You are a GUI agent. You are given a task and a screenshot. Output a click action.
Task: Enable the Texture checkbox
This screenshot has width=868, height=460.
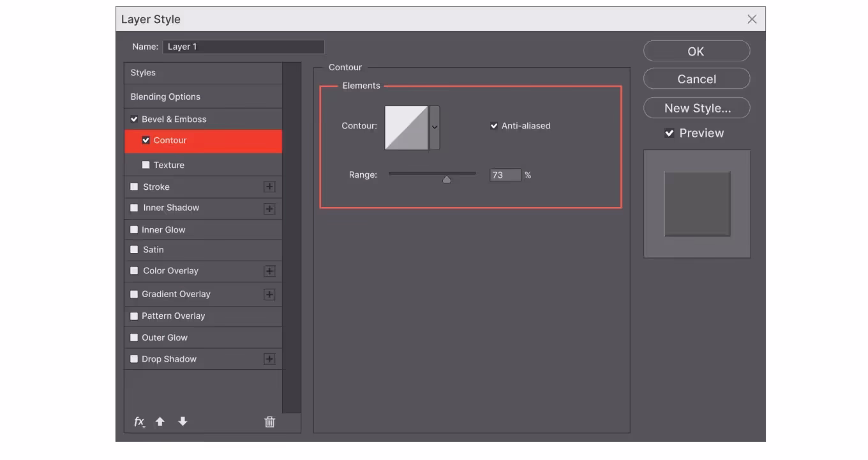[x=146, y=165]
